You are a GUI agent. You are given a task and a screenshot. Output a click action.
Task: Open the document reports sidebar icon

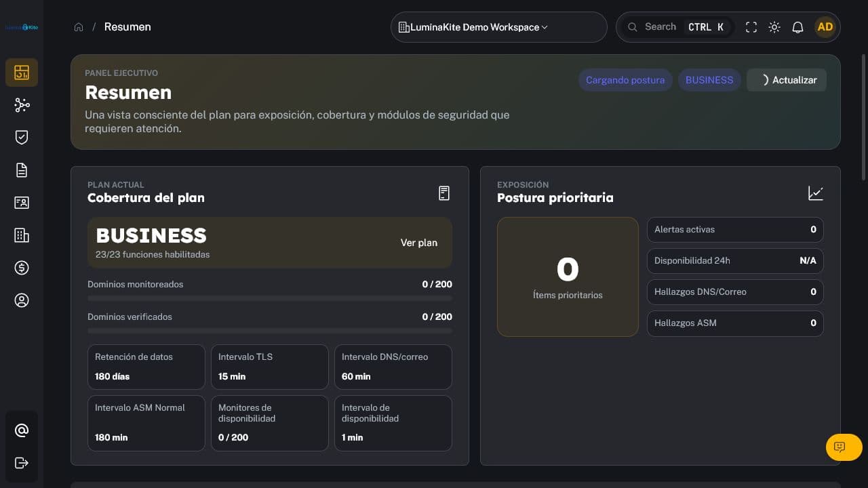[x=22, y=170]
